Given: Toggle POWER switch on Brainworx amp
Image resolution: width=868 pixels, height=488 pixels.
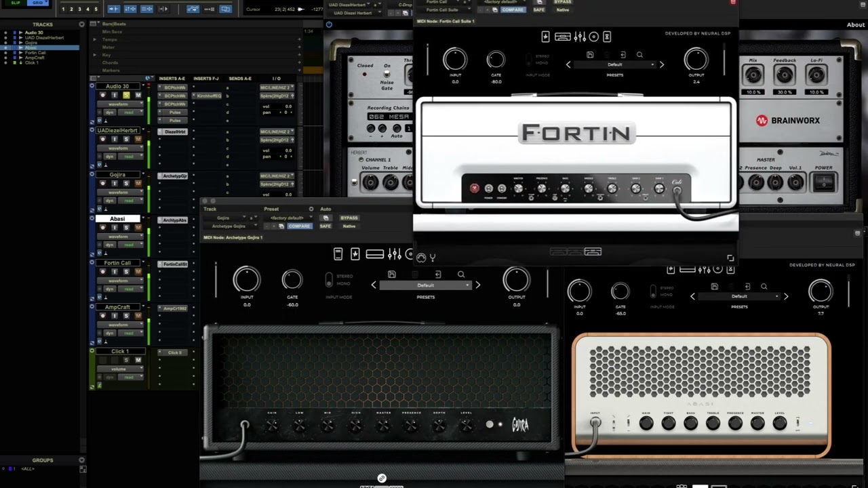Looking at the screenshot, I should click(x=824, y=182).
